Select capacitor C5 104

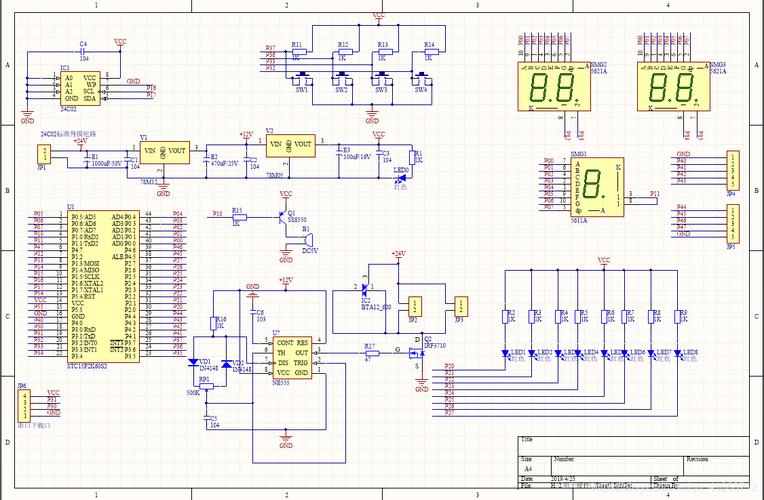(x=207, y=418)
